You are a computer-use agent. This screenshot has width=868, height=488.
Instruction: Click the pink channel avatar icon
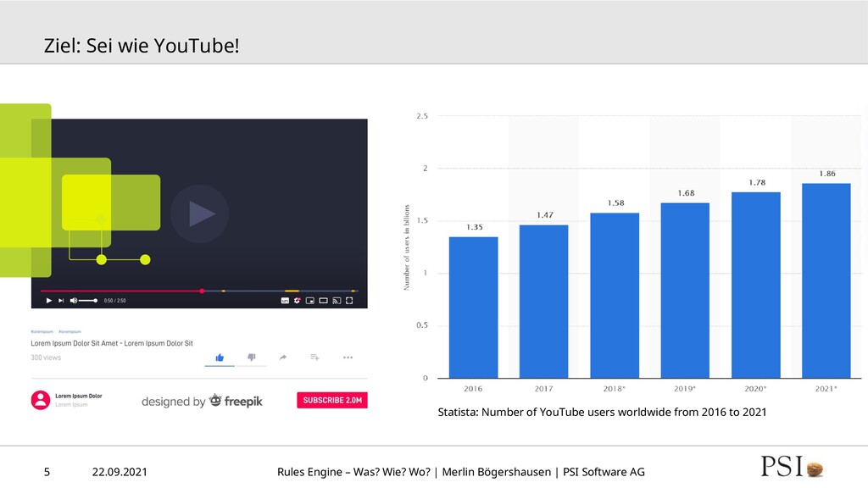pos(41,400)
